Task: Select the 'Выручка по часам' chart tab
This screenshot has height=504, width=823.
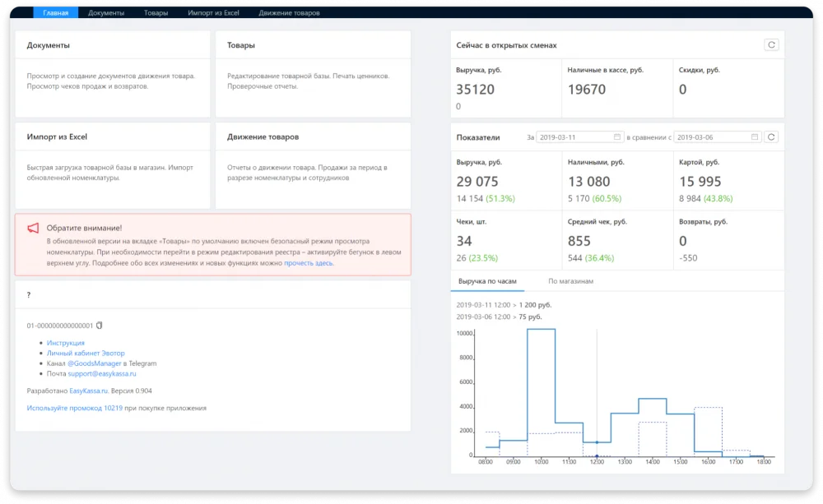Action: tap(487, 281)
